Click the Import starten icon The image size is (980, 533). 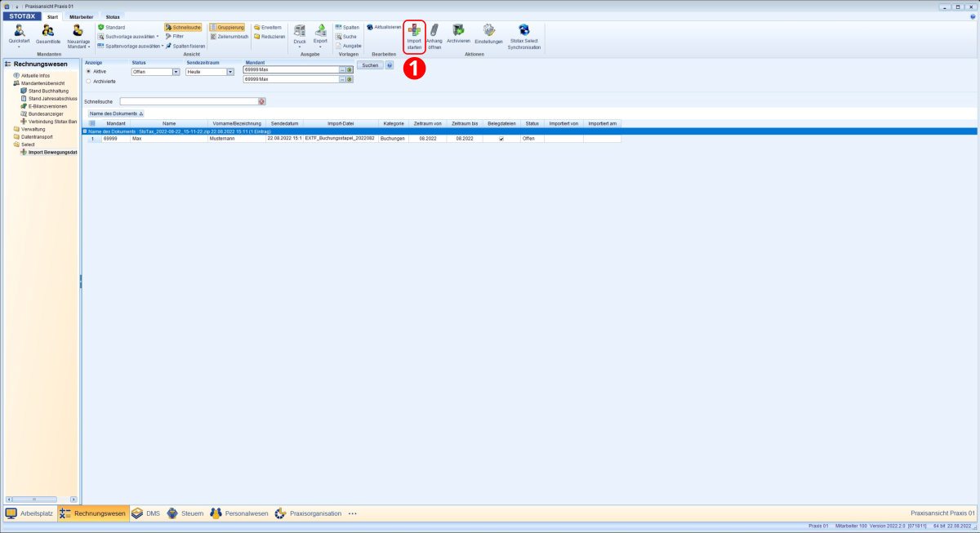coord(414,31)
